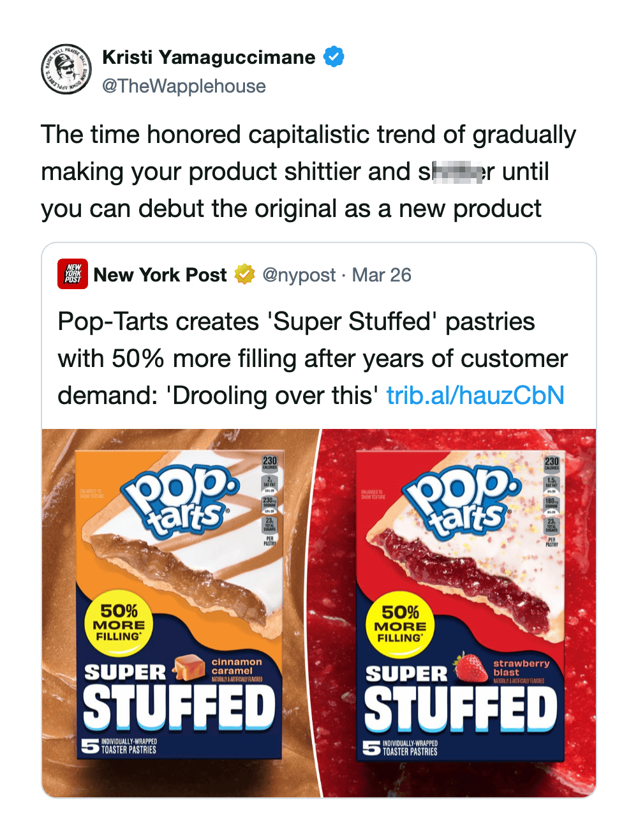The width and height of the screenshot is (638, 840).
Task: Open the @nypost handle
Action: (299, 274)
